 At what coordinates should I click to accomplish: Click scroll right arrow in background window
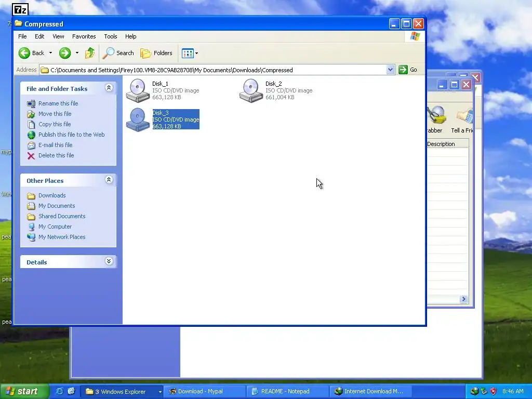click(x=463, y=299)
